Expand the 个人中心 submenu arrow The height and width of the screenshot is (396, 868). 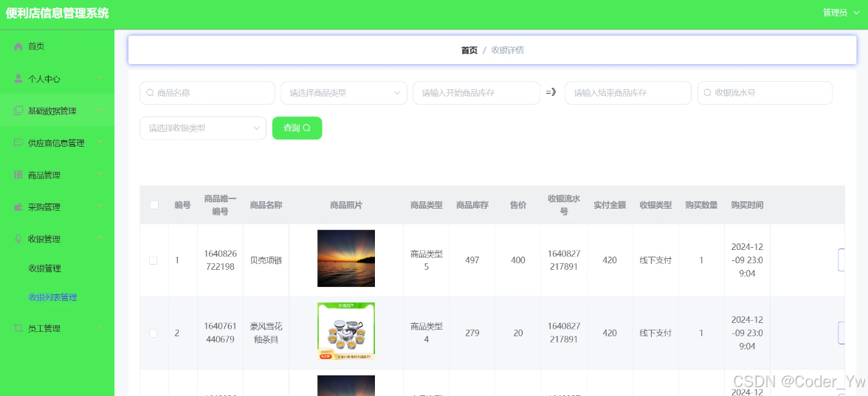point(100,78)
